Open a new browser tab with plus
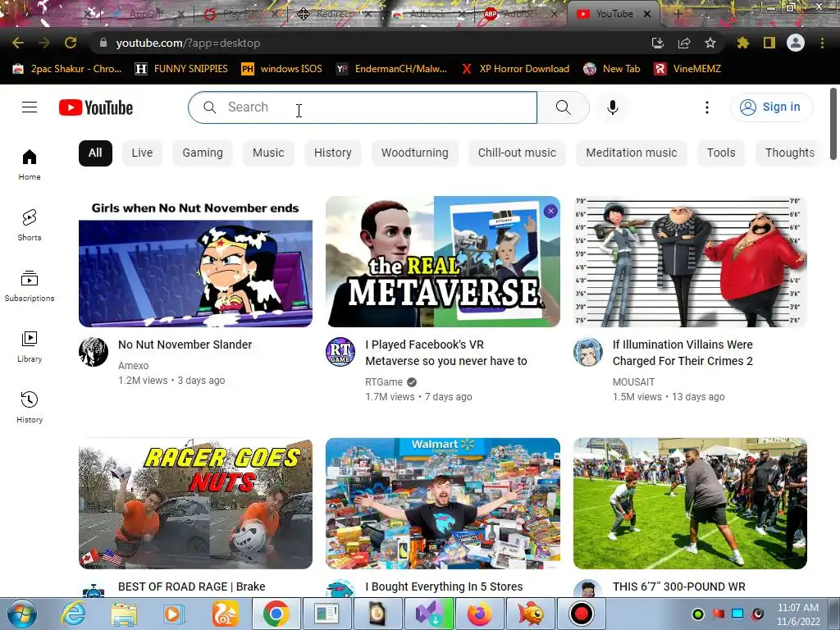The width and height of the screenshot is (840, 630). 678,15
